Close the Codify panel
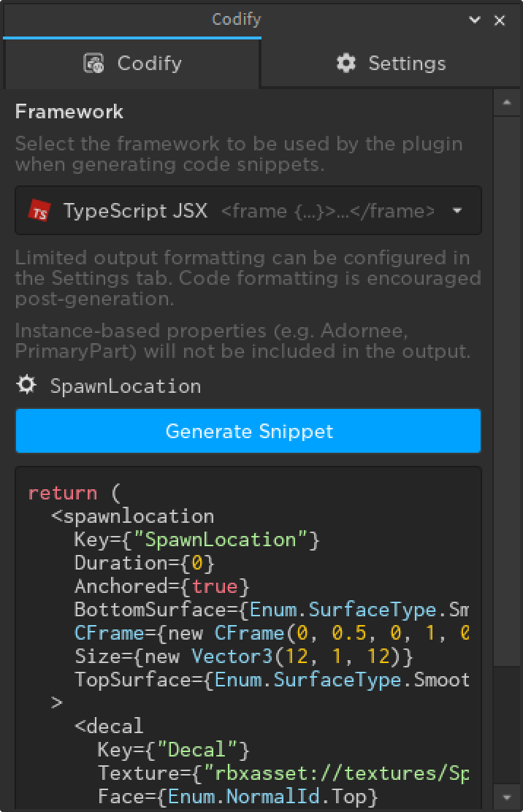Viewport: 523px width, 812px height. click(499, 20)
